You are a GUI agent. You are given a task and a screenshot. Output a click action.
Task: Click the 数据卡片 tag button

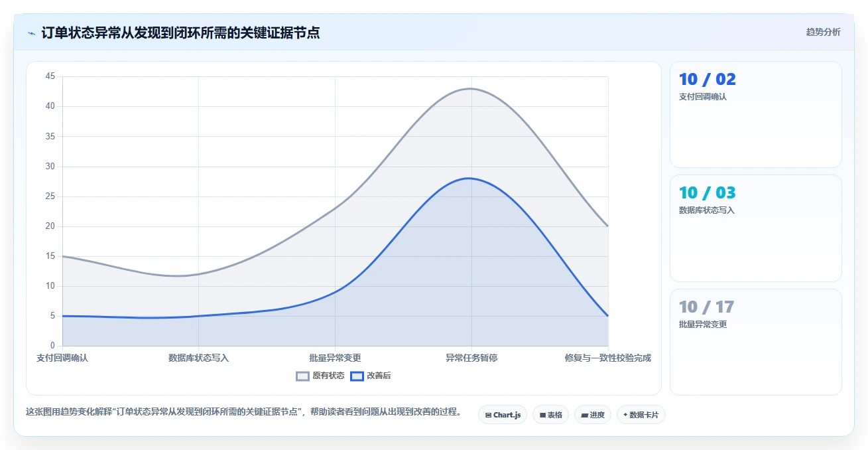[x=641, y=415]
